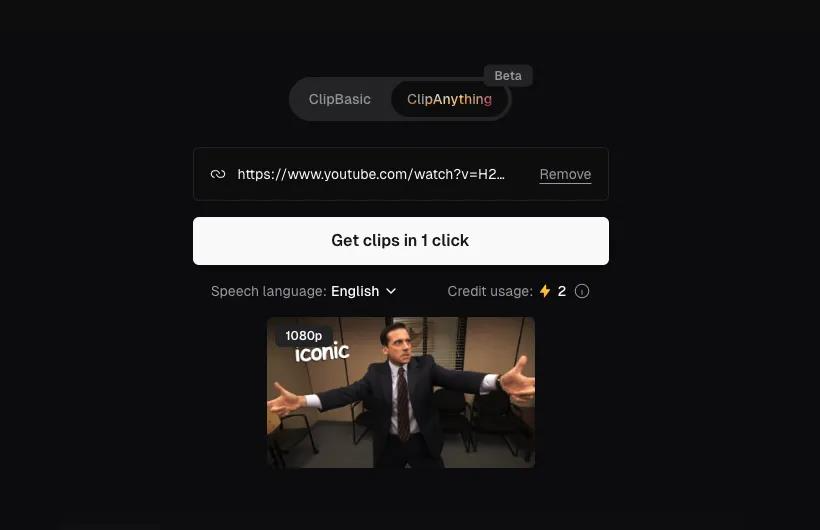The width and height of the screenshot is (820, 530).
Task: Click 'Get clips in 1 click' button
Action: coord(401,241)
